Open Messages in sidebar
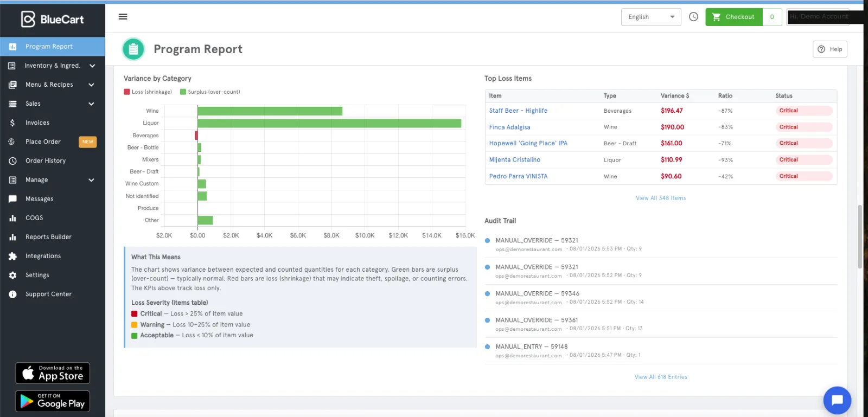868x417 pixels. [53, 199]
